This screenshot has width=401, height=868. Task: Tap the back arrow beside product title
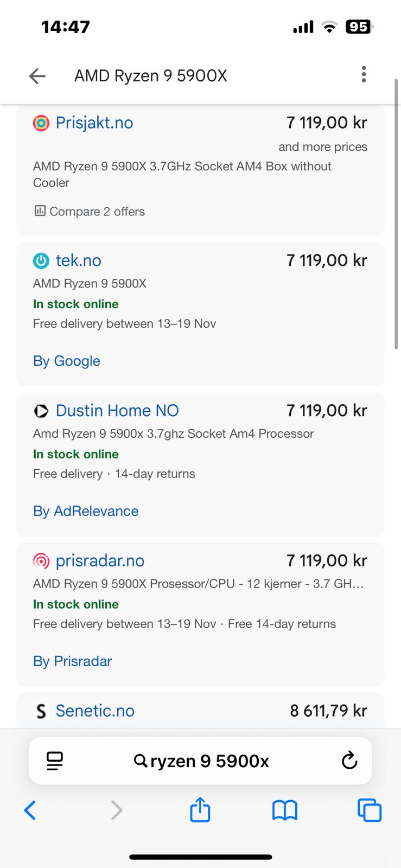click(x=37, y=76)
